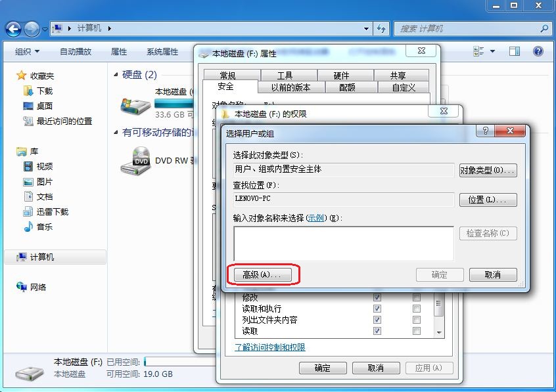Open the 组织 dropdown menu

[27, 51]
